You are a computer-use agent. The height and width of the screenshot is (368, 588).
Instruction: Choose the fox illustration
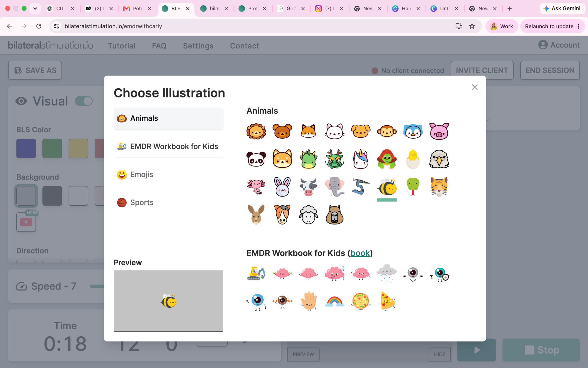click(x=308, y=131)
